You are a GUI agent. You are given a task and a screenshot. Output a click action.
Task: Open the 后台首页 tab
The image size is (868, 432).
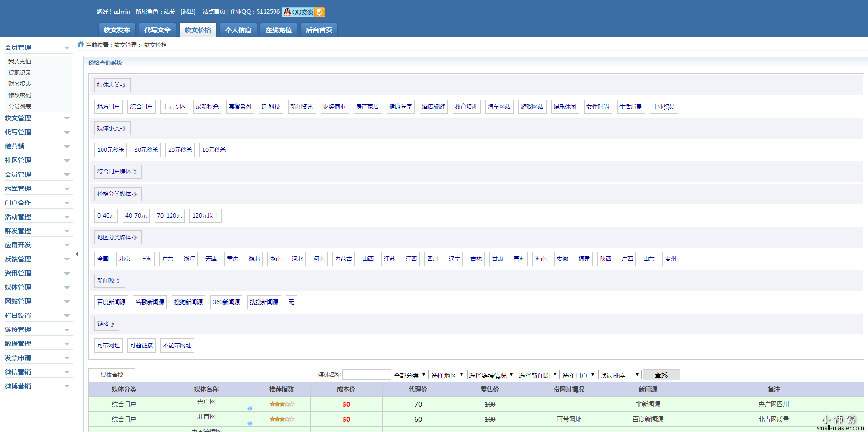click(319, 30)
